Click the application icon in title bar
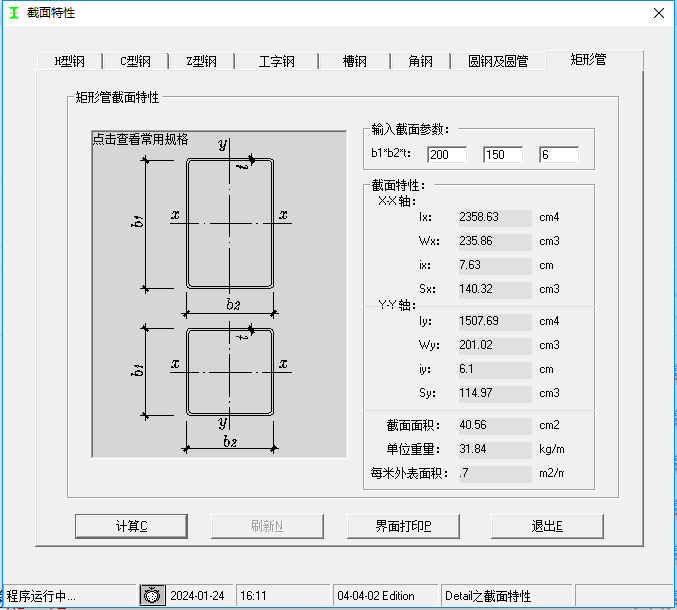The width and height of the screenshot is (677, 610). click(14, 13)
